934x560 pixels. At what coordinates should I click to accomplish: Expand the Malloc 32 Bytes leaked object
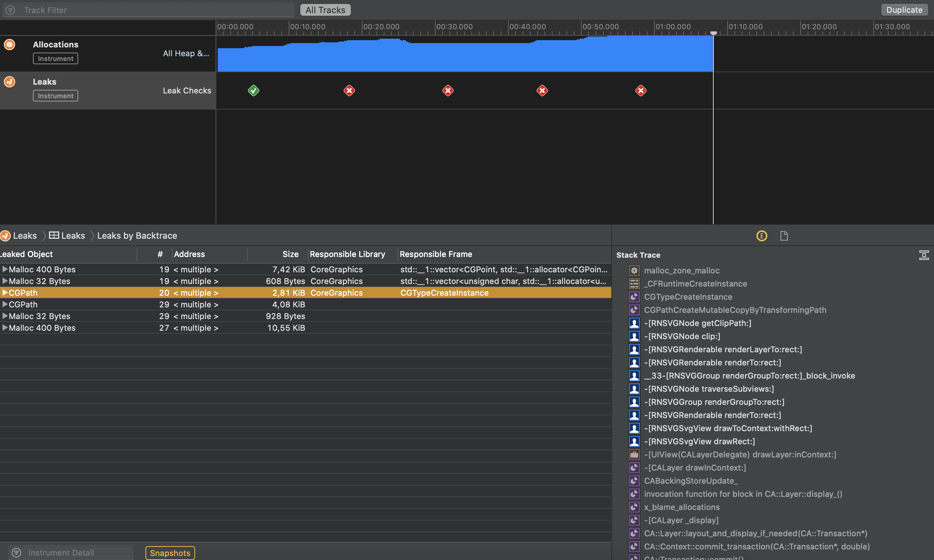tap(4, 281)
